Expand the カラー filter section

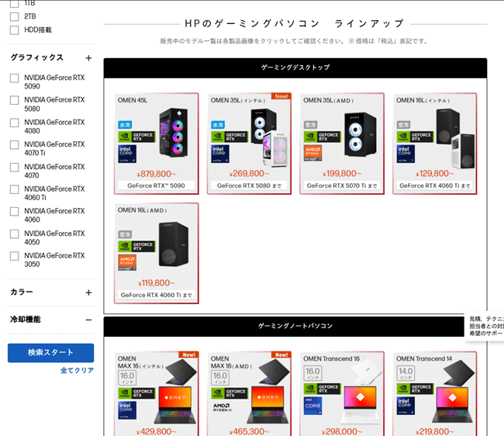(x=88, y=292)
